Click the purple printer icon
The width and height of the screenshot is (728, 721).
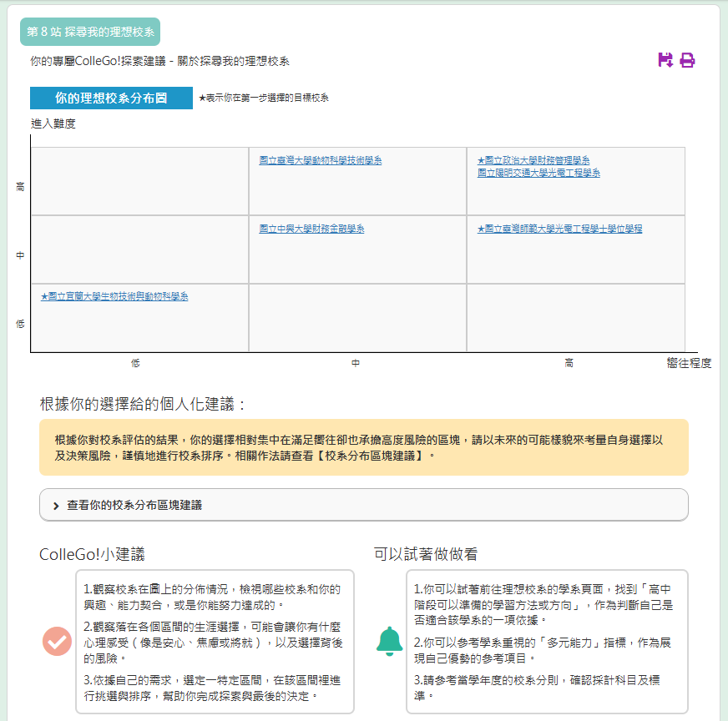[687, 60]
